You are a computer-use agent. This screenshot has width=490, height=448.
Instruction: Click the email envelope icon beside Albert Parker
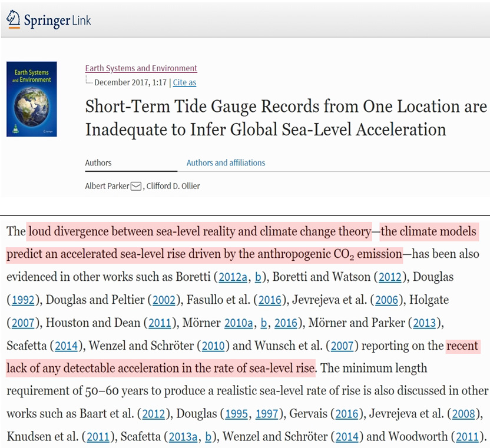pos(136,187)
